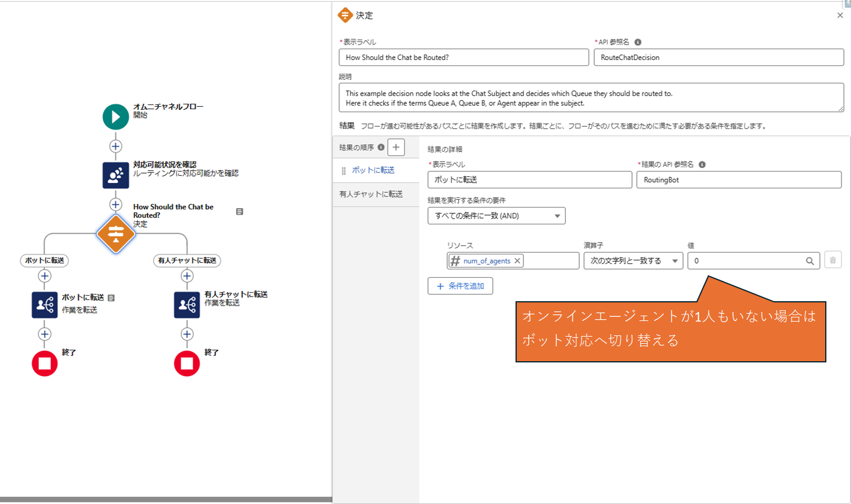The width and height of the screenshot is (851, 504).
Task: Select the ボットに転送 route work node icon
Action: click(x=44, y=305)
